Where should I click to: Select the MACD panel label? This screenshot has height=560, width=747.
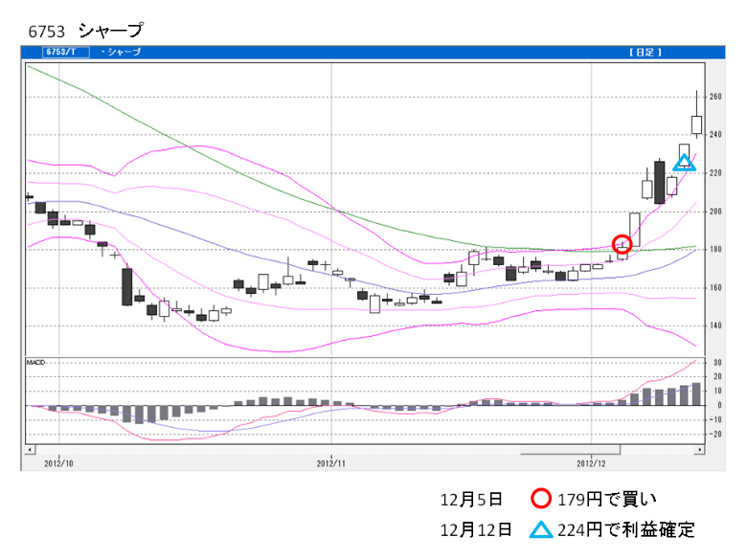tap(37, 363)
